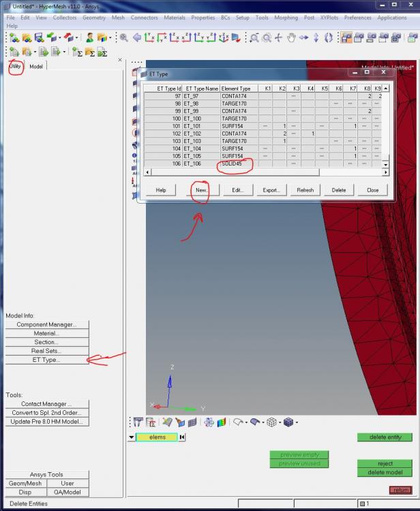420x511 pixels.
Task: Click the vertical rotate arrows icon
Action: coord(316,37)
